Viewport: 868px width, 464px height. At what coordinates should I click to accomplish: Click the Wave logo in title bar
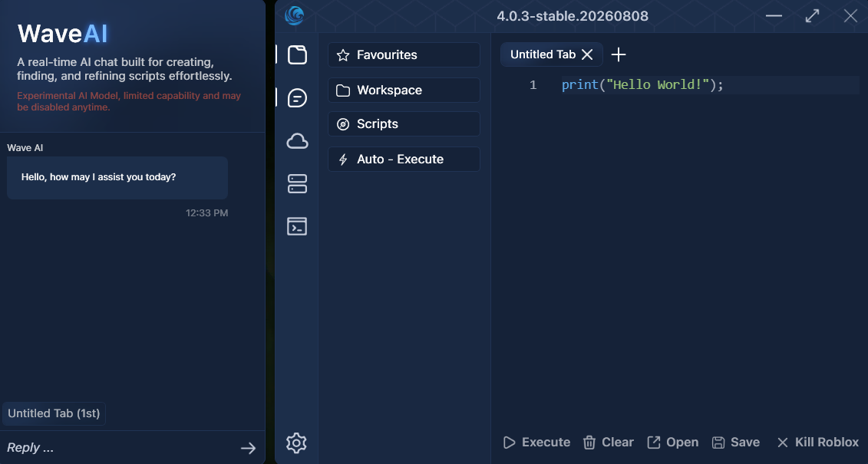pyautogui.click(x=295, y=15)
